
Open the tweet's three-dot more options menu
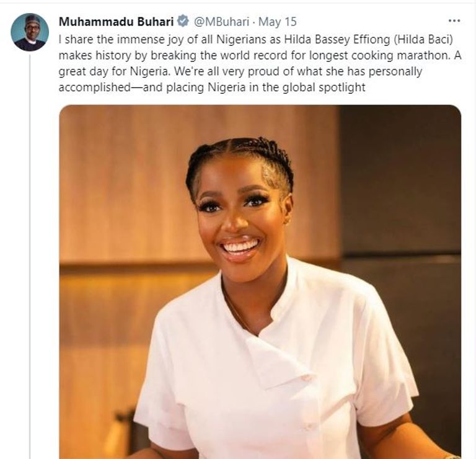pos(454,21)
